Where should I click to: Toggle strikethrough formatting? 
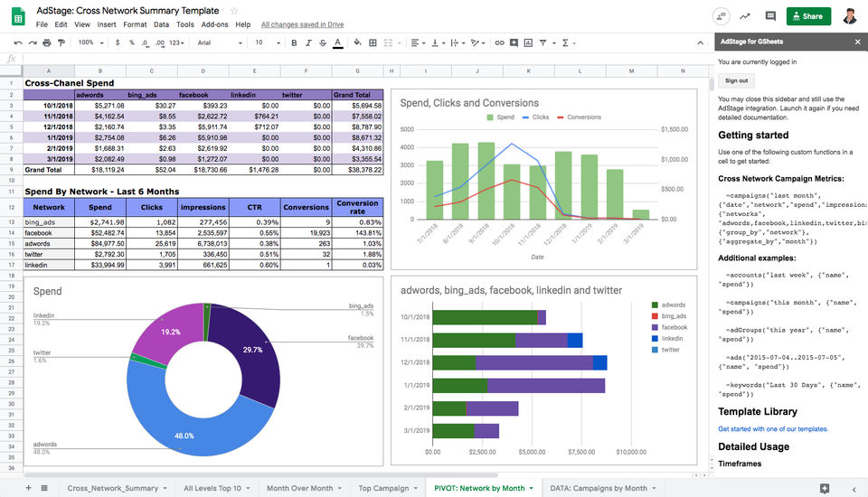[x=323, y=42]
